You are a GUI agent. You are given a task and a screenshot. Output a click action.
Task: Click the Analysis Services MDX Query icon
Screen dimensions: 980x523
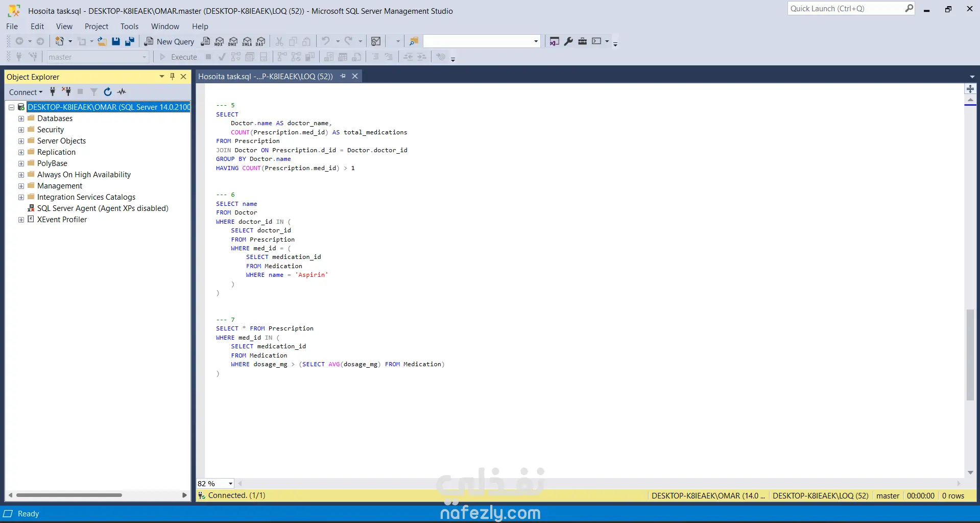[x=219, y=41]
